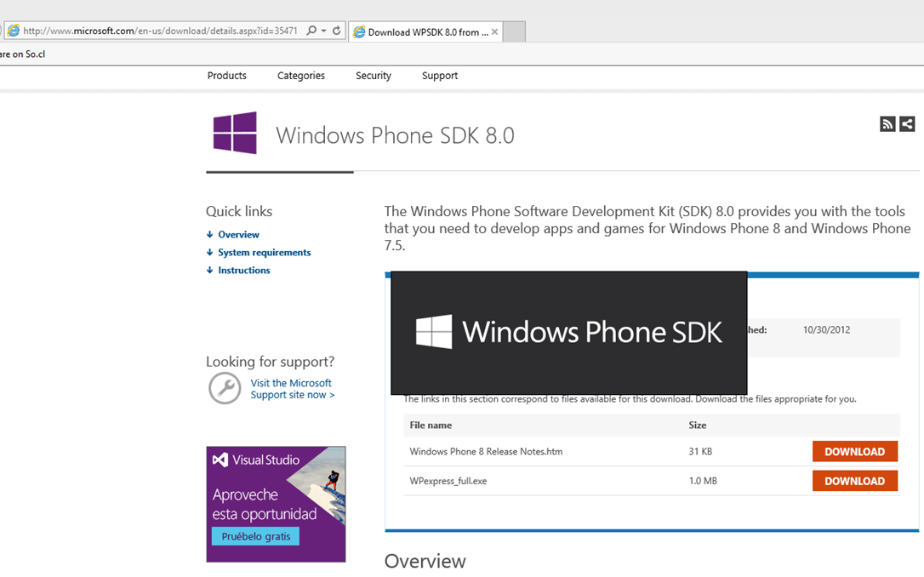Click the Visit the Microsoft Support site link
Screen dimensions: 924x577
click(x=292, y=388)
